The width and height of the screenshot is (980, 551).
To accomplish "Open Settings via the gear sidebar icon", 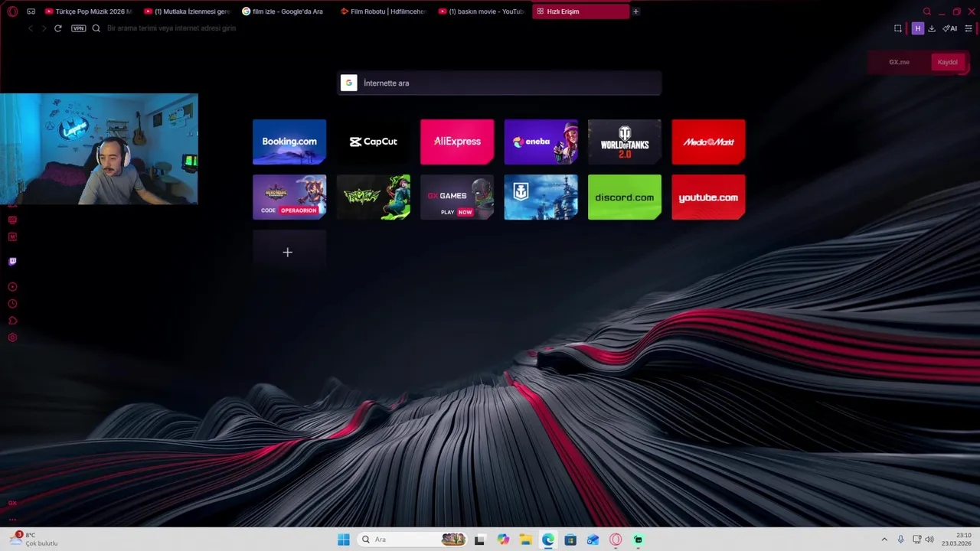I will point(12,337).
